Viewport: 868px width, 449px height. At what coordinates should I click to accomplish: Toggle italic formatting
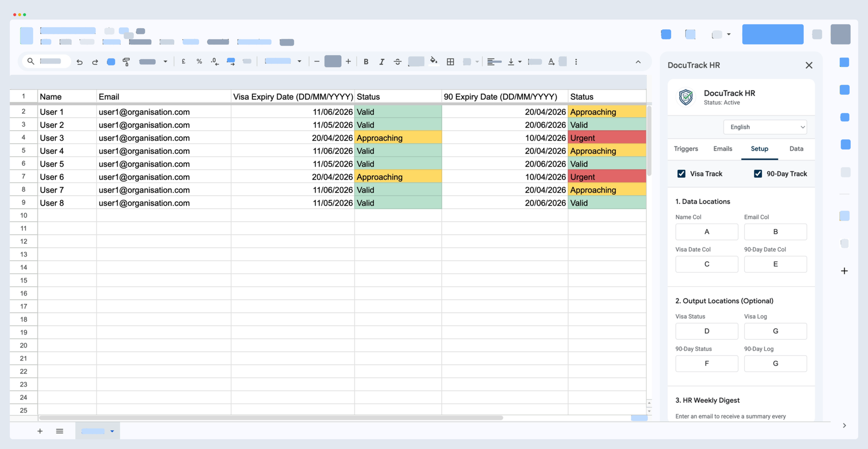tap(382, 62)
